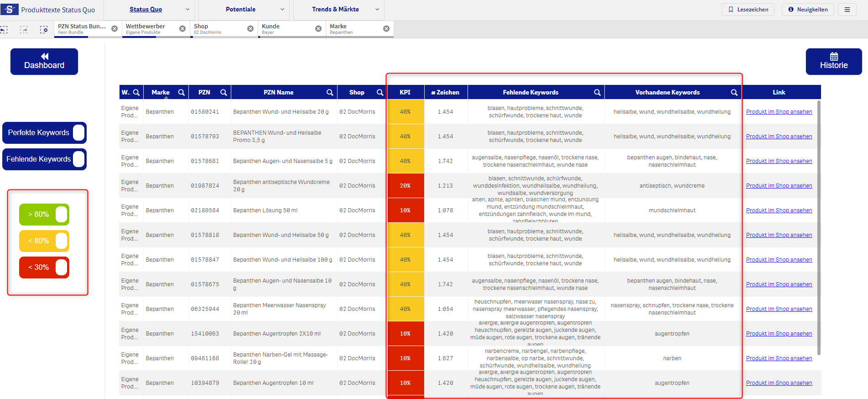The height and width of the screenshot is (399, 868).
Task: Remove the Marke Bepanthen filter
Action: [386, 29]
